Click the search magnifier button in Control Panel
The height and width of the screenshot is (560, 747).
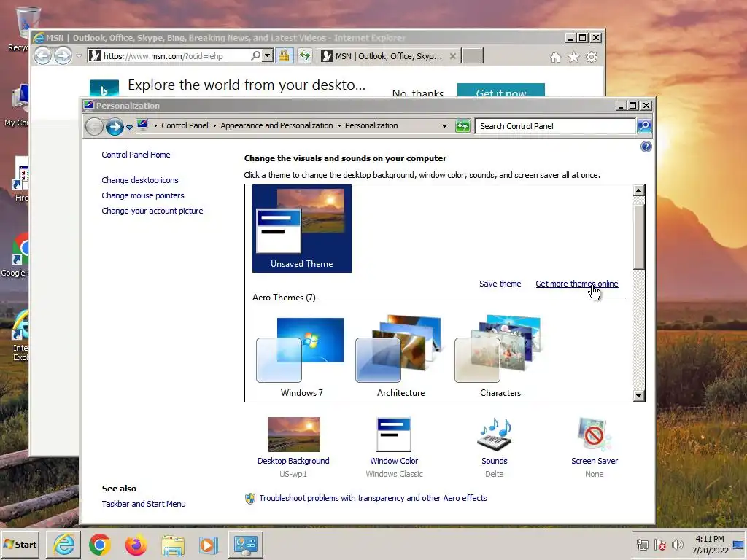(644, 125)
